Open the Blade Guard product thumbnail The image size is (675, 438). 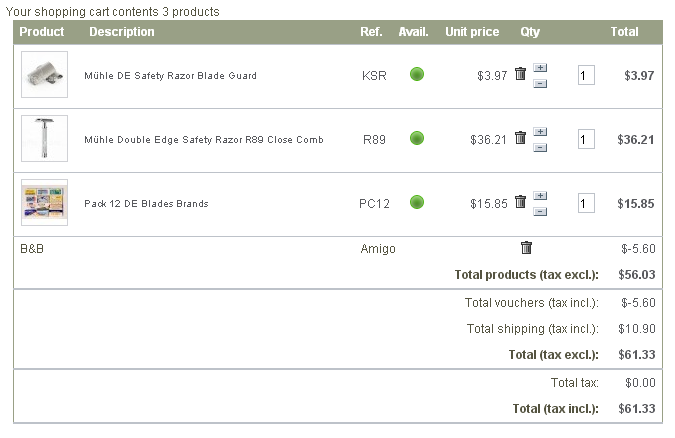(x=44, y=74)
